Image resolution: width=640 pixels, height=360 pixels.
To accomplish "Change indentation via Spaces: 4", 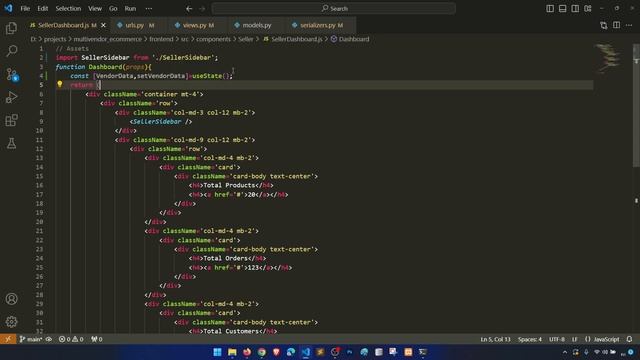I will [530, 339].
